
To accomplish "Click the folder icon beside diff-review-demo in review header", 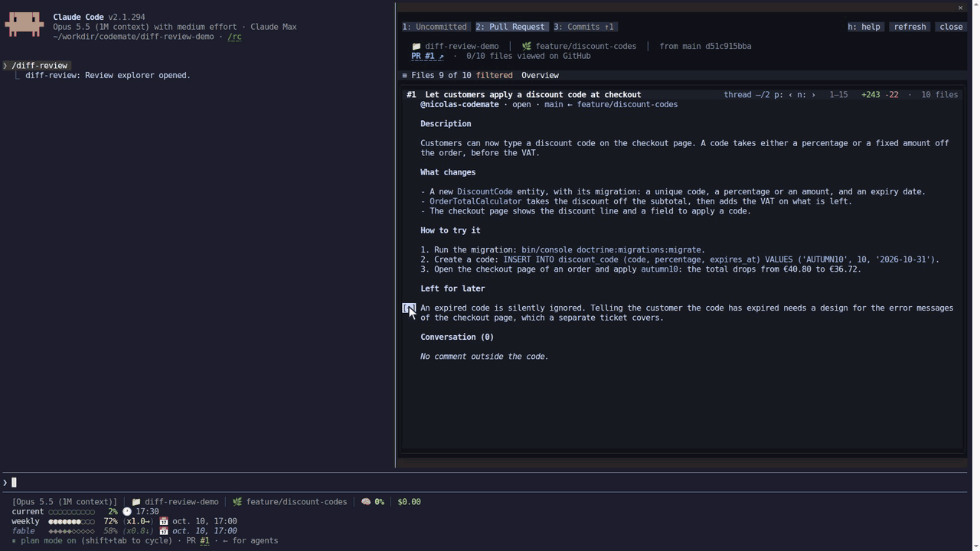I will point(416,46).
